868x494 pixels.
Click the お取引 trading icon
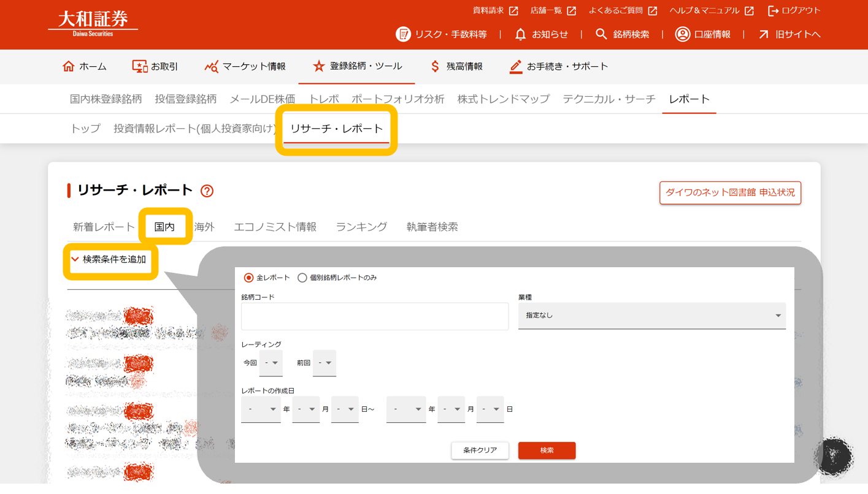click(x=140, y=66)
